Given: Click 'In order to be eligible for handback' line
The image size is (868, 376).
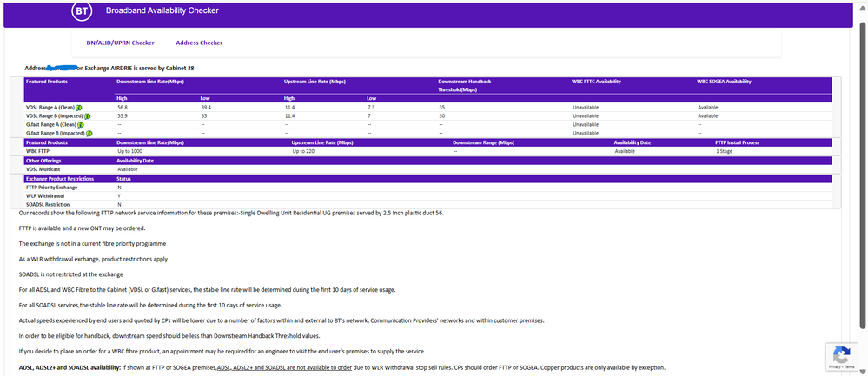Looking at the screenshot, I should pyautogui.click(x=170, y=336).
